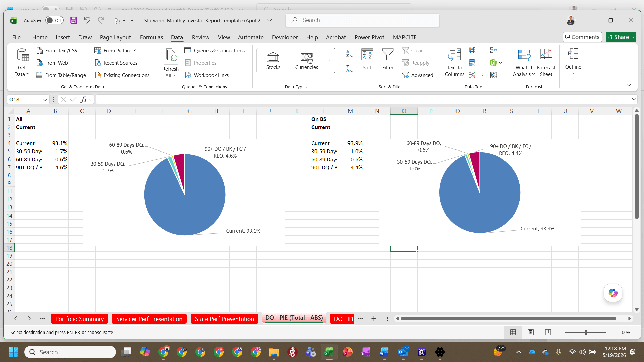Click the Share button
The height and width of the screenshot is (362, 644).
pyautogui.click(x=621, y=37)
